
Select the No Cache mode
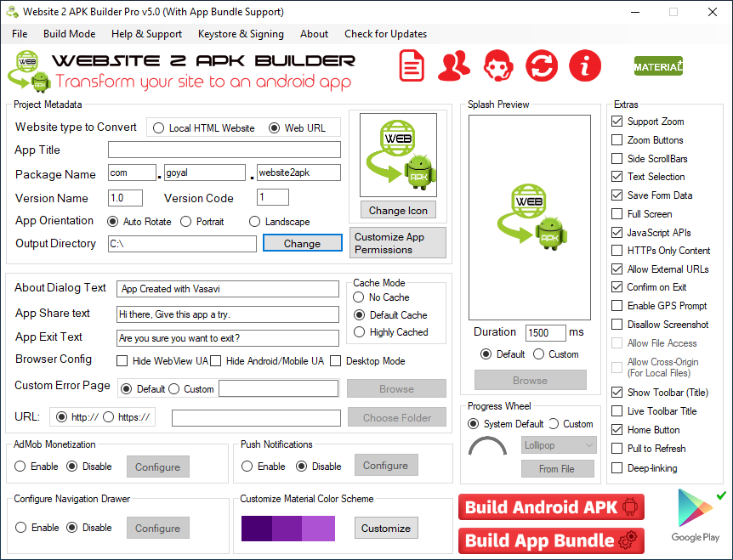point(359,297)
